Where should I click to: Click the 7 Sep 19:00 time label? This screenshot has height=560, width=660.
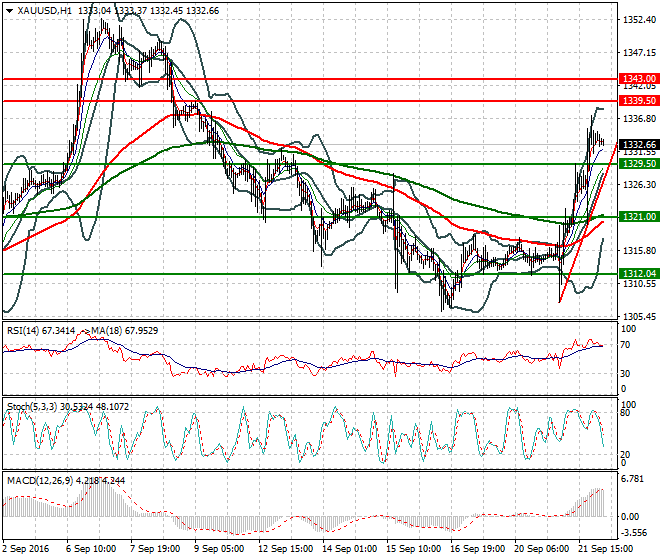click(155, 549)
